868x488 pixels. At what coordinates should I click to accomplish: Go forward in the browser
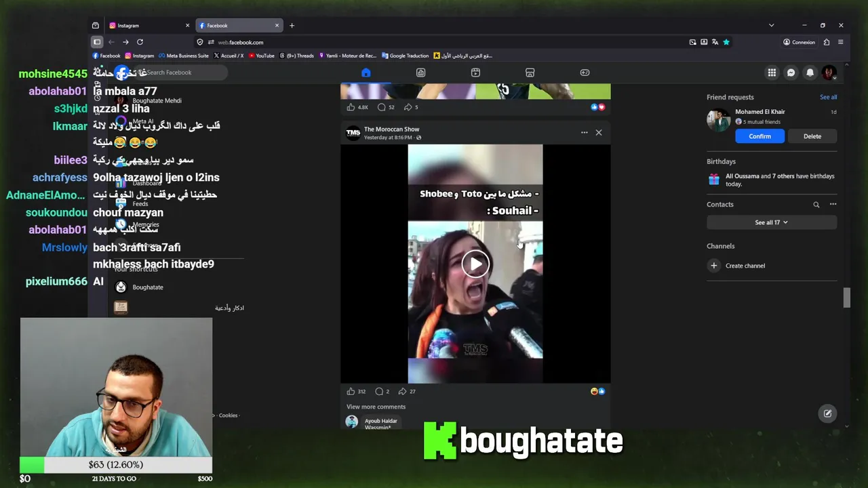pos(125,42)
